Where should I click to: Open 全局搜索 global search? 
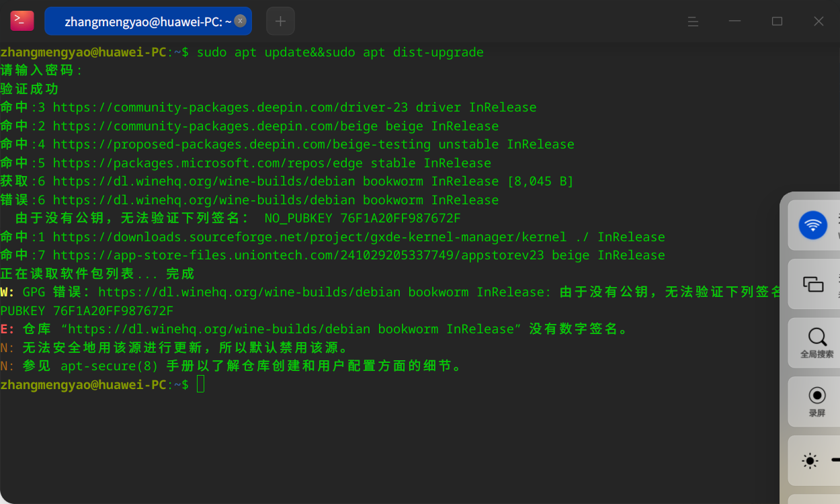click(817, 343)
